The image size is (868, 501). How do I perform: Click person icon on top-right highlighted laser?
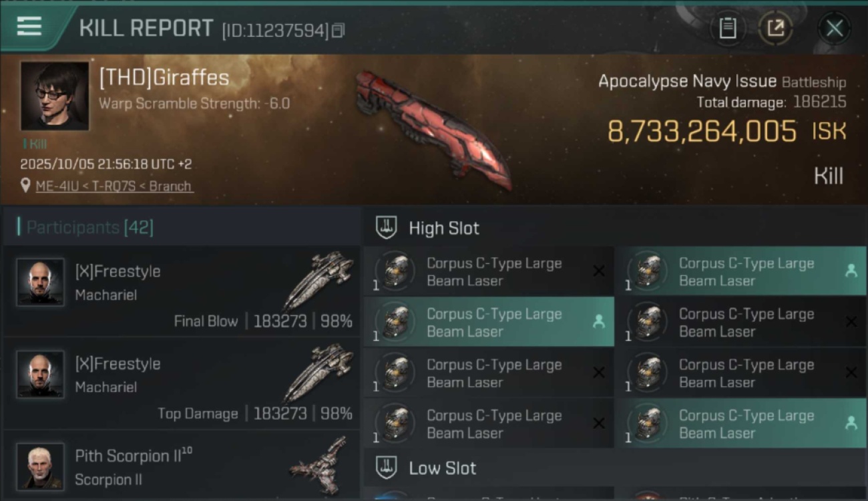coord(851,271)
